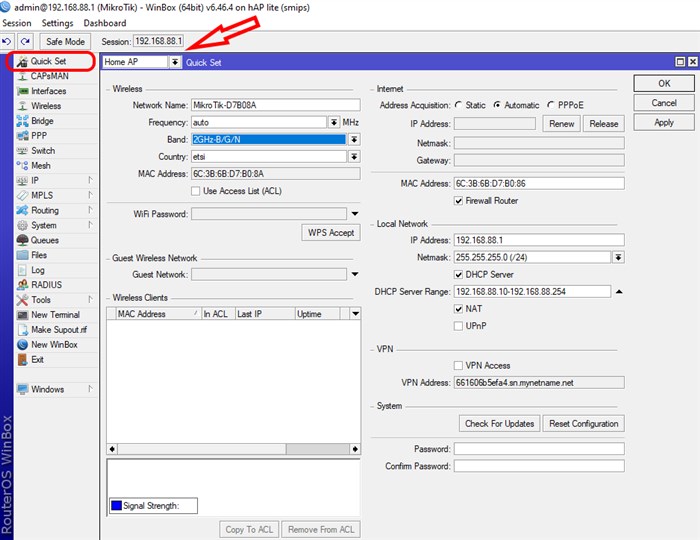Viewport: 700px width, 540px height.
Task: Sort by Uptime column header
Action: (317, 314)
